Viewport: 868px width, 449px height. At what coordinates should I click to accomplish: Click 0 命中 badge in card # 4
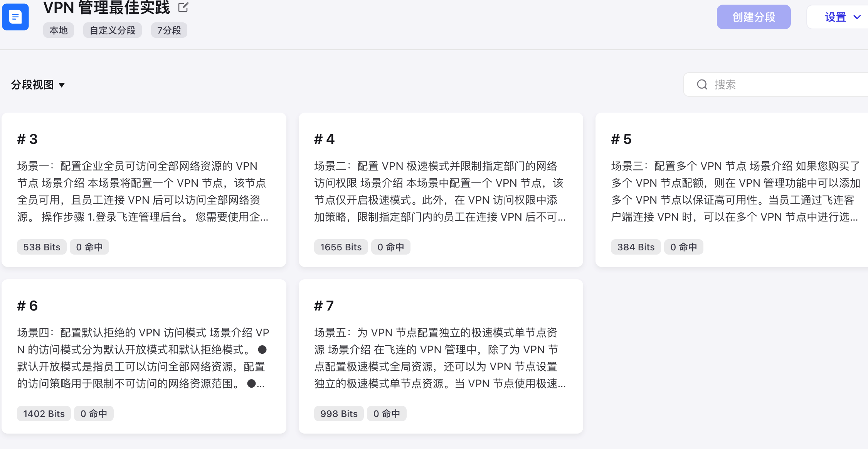pos(391,247)
